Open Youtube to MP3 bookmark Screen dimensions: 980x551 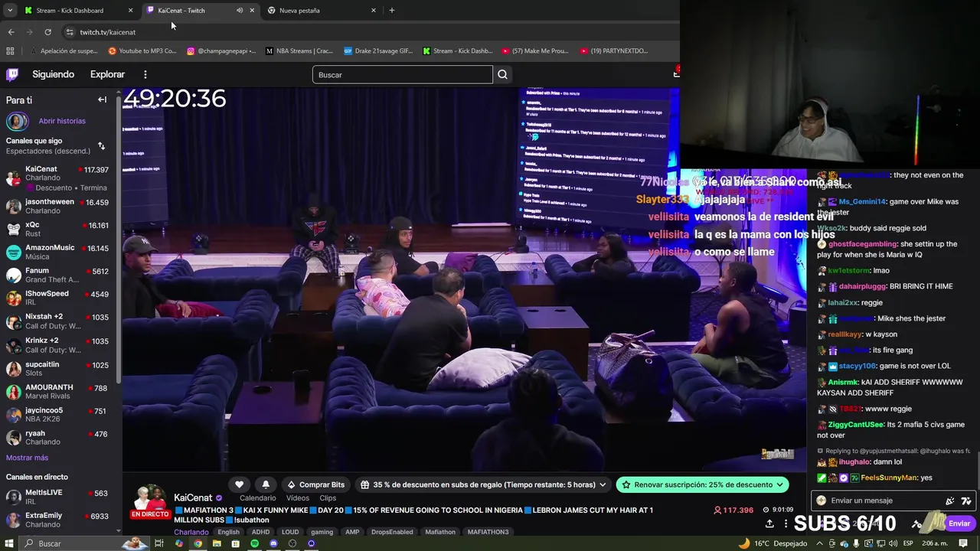(x=142, y=51)
